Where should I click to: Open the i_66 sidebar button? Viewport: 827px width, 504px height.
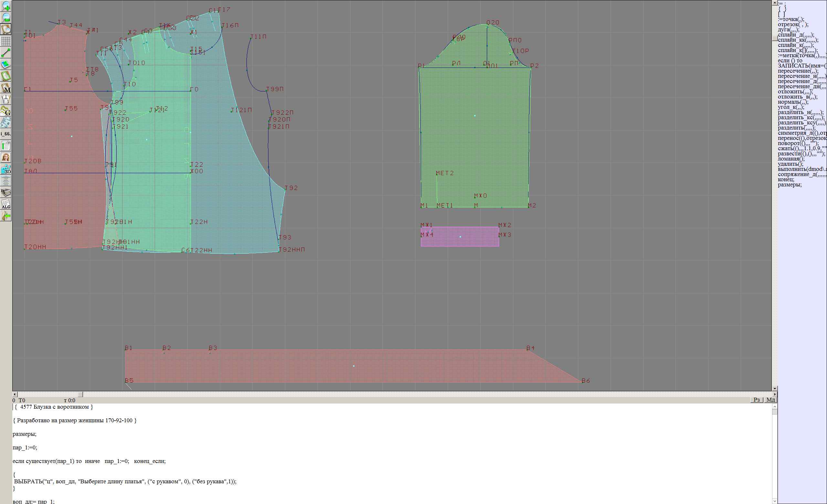click(6, 134)
